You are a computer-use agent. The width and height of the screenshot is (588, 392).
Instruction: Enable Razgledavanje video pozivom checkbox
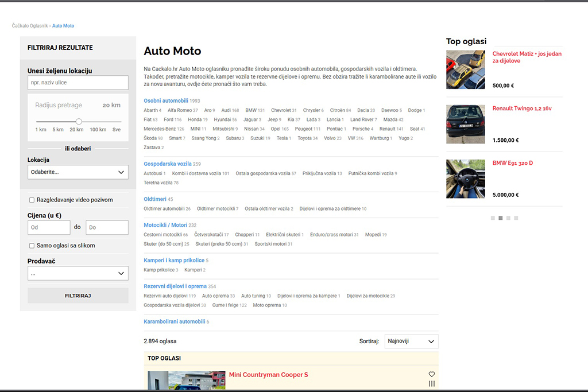pos(32,200)
